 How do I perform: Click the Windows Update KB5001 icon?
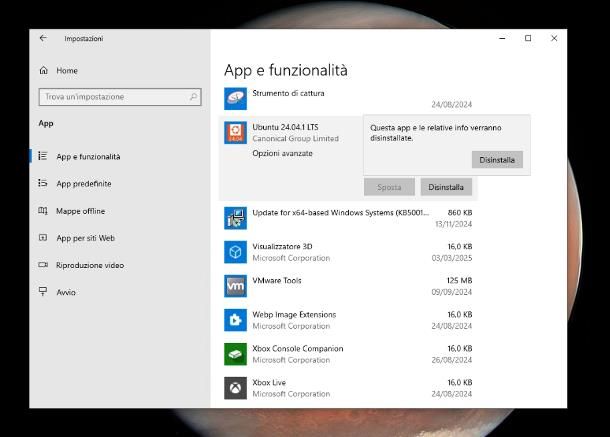(x=235, y=218)
